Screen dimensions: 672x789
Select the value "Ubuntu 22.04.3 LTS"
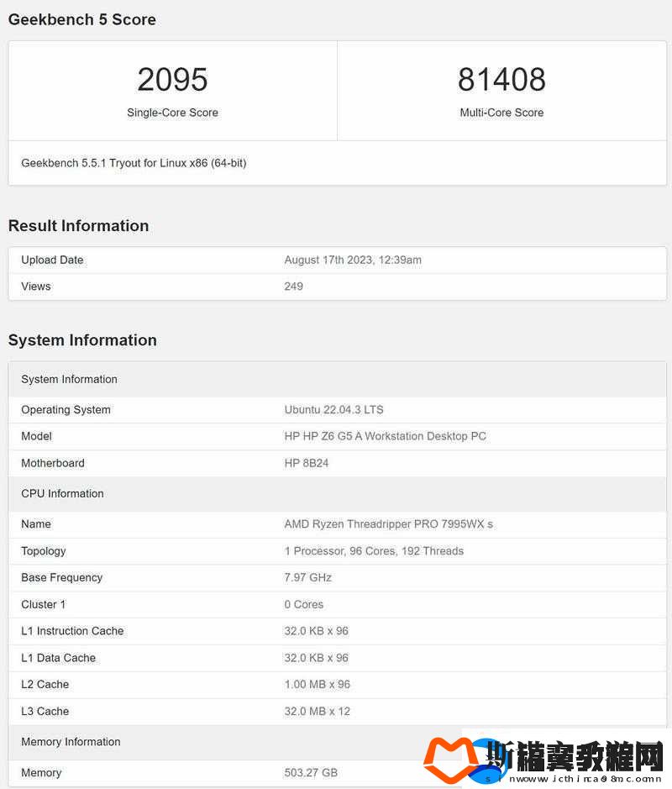click(x=334, y=409)
